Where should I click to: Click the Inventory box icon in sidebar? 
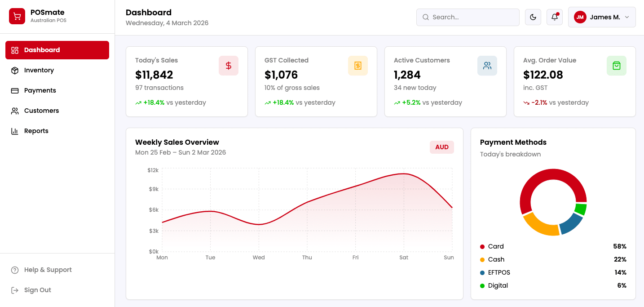tap(15, 71)
